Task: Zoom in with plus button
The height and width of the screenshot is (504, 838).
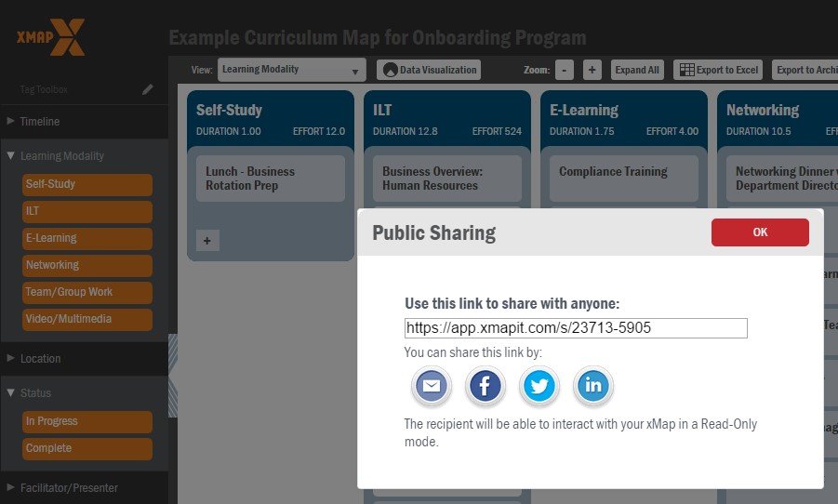Action: pyautogui.click(x=592, y=70)
